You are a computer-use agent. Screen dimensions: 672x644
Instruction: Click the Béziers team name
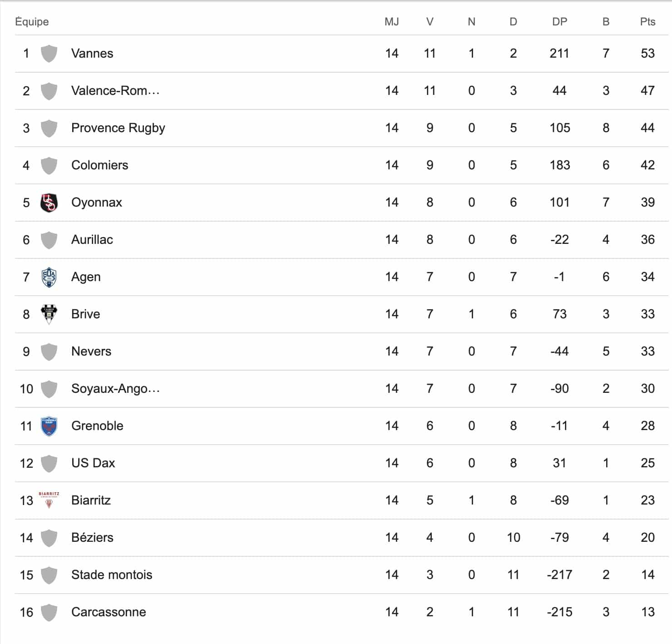coord(92,538)
